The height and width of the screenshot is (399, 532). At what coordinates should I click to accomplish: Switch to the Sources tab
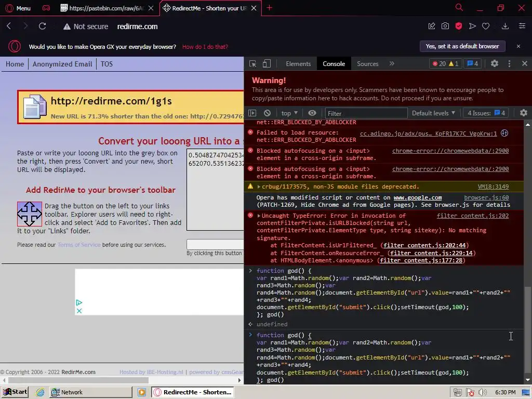coord(367,64)
